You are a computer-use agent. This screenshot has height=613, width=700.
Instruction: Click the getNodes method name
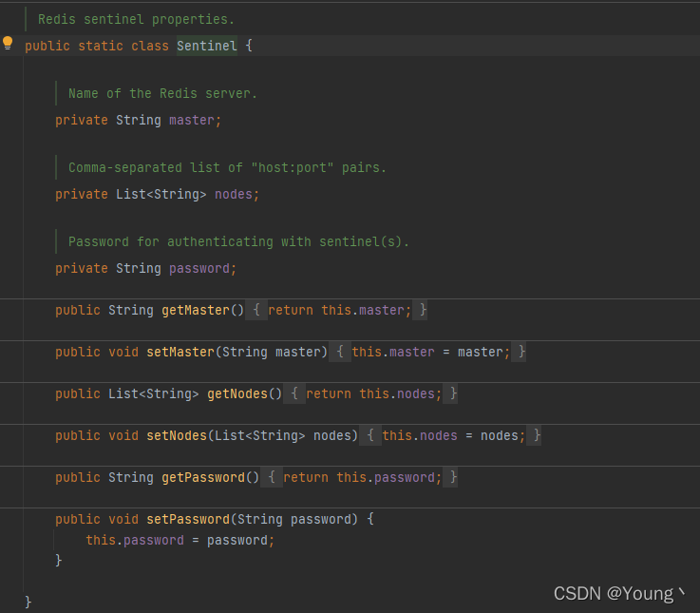pos(237,393)
